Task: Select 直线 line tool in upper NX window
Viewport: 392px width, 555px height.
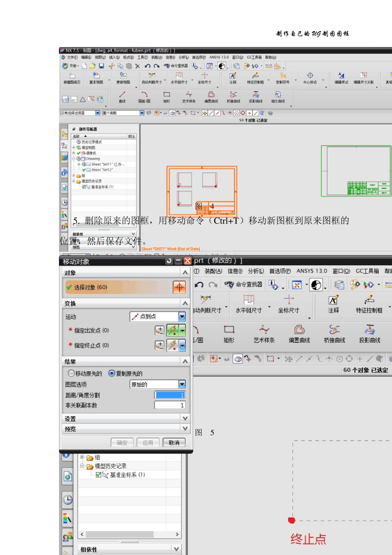Action: 122,97
